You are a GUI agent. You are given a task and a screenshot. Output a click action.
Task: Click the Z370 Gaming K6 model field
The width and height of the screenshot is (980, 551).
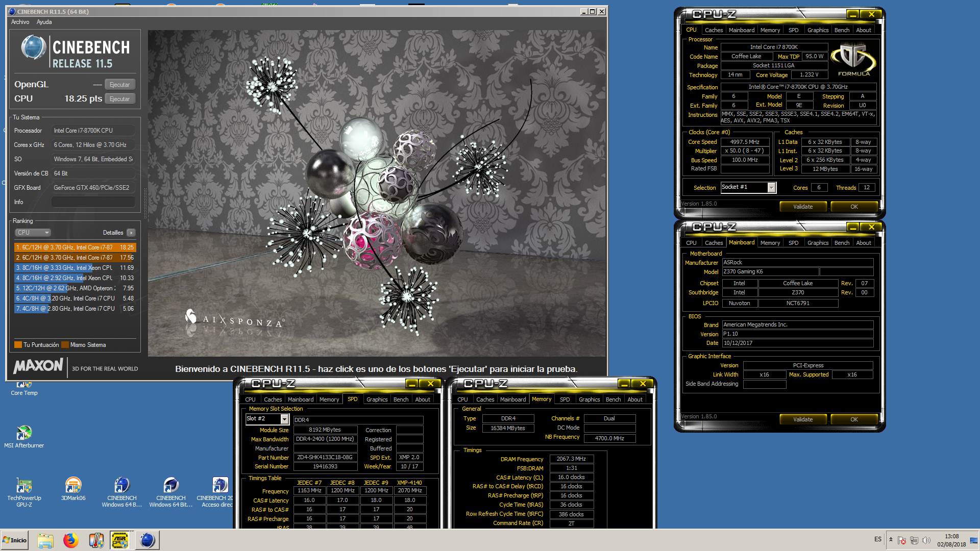770,272
